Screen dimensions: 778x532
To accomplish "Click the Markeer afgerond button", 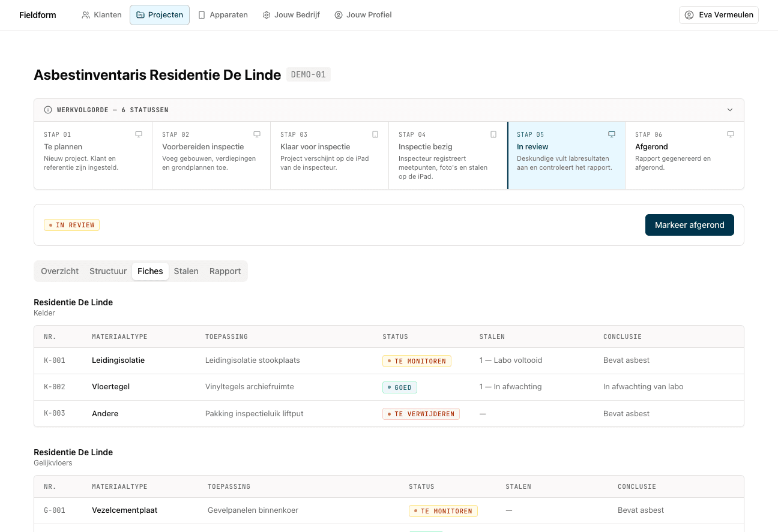I will pos(690,225).
